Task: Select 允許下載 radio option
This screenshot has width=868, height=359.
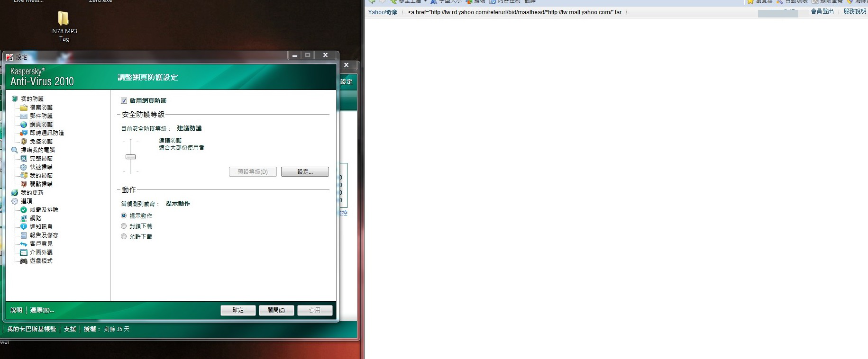Action: coord(124,237)
